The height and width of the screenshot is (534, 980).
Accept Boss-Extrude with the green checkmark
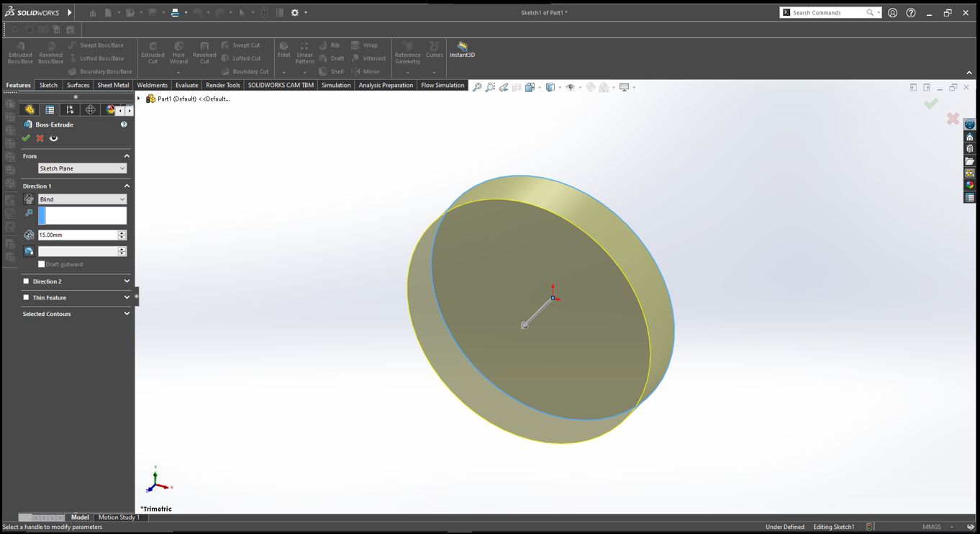pyautogui.click(x=26, y=138)
